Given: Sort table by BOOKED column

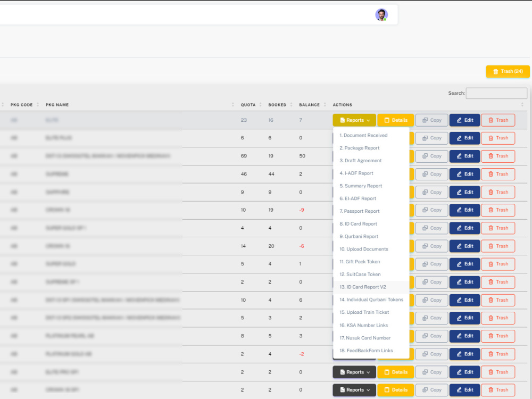Looking at the screenshot, I should tap(277, 105).
